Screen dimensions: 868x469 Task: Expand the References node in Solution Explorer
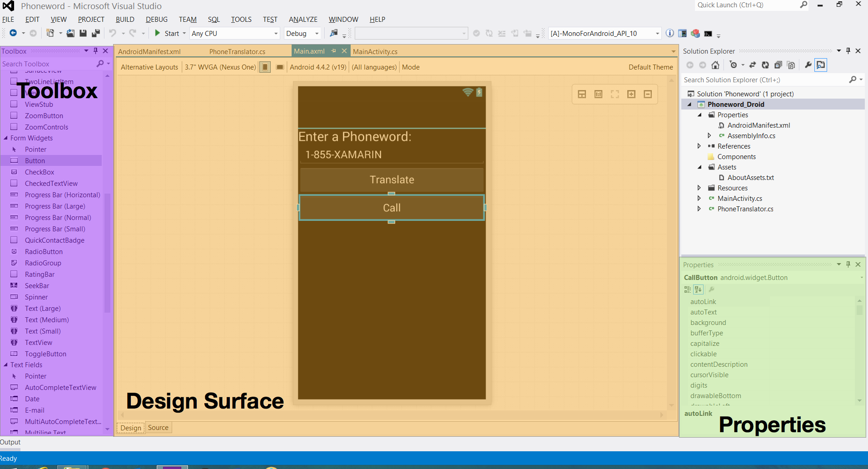pos(699,146)
